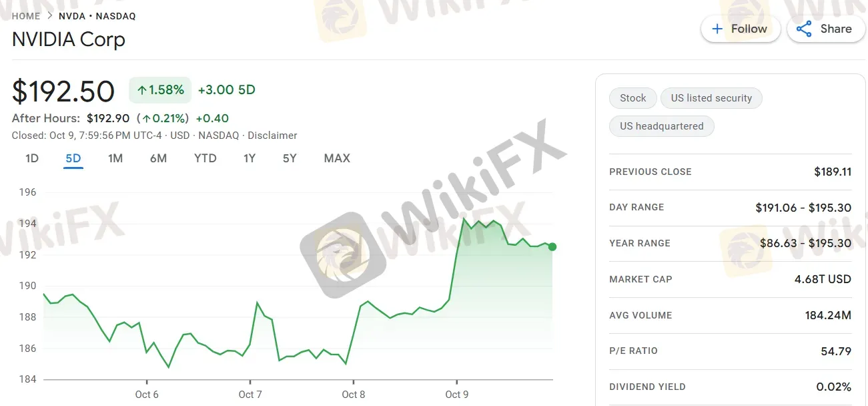View the 1Y price chart
The width and height of the screenshot is (868, 406).
250,158
